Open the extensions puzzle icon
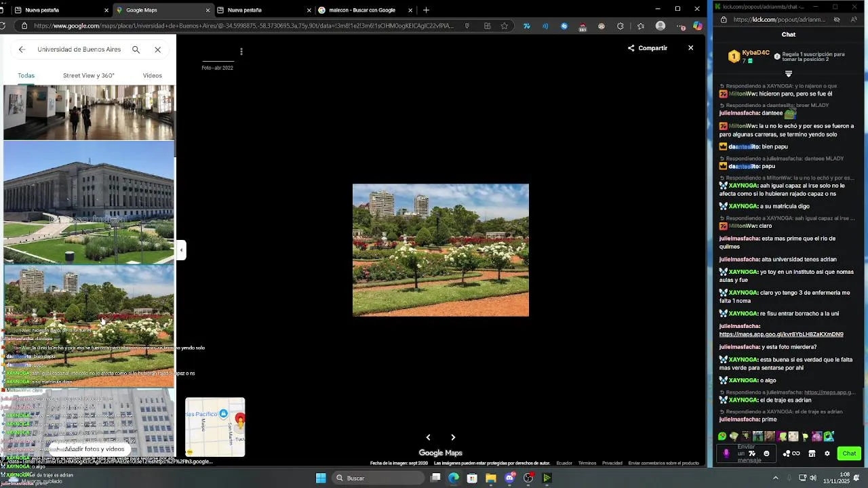This screenshot has height=488, width=868. tap(620, 26)
